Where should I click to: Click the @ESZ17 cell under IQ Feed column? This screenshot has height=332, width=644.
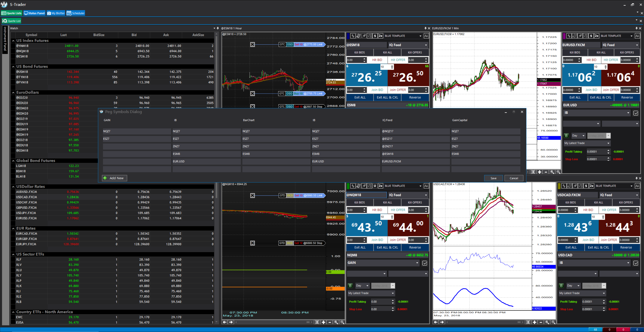[416, 139]
